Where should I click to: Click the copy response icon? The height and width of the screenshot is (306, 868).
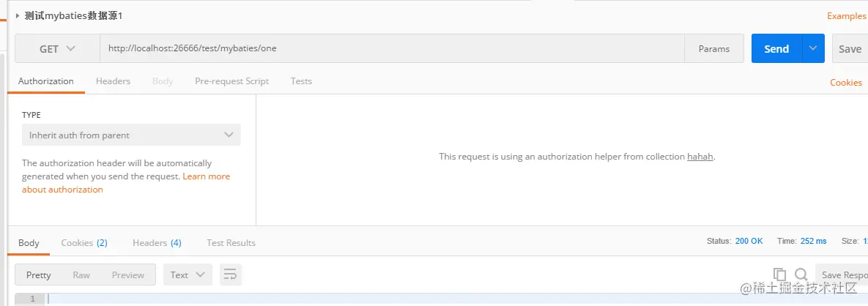781,275
